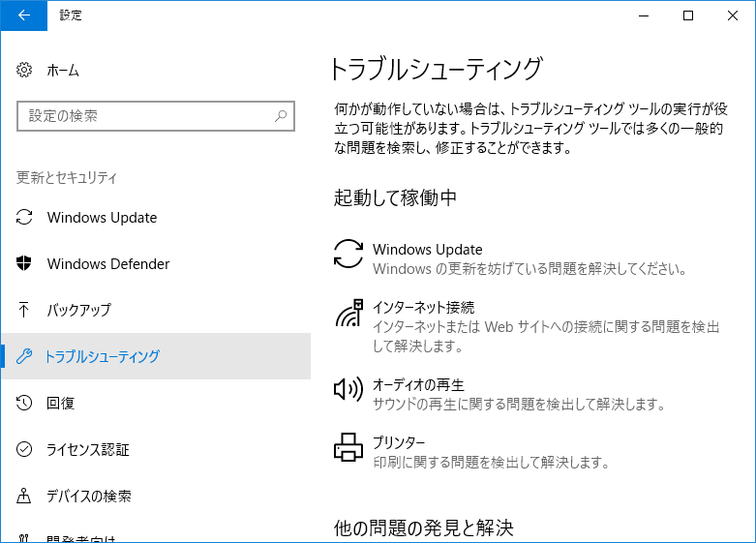Click the home gear icon
This screenshot has width=756, height=543.
pos(24,70)
